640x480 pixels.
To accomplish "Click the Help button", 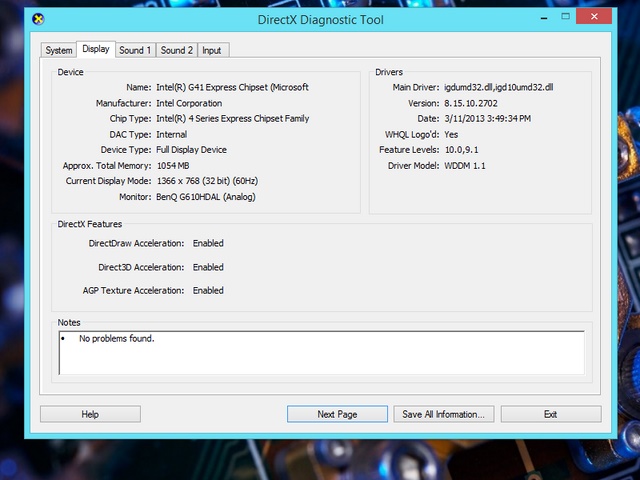I will 90,414.
